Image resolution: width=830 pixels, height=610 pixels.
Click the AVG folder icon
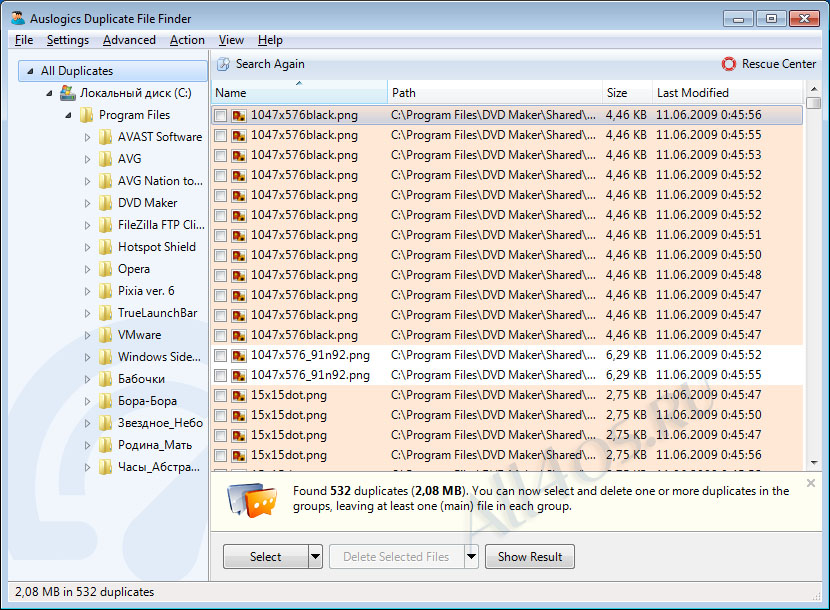[105, 159]
